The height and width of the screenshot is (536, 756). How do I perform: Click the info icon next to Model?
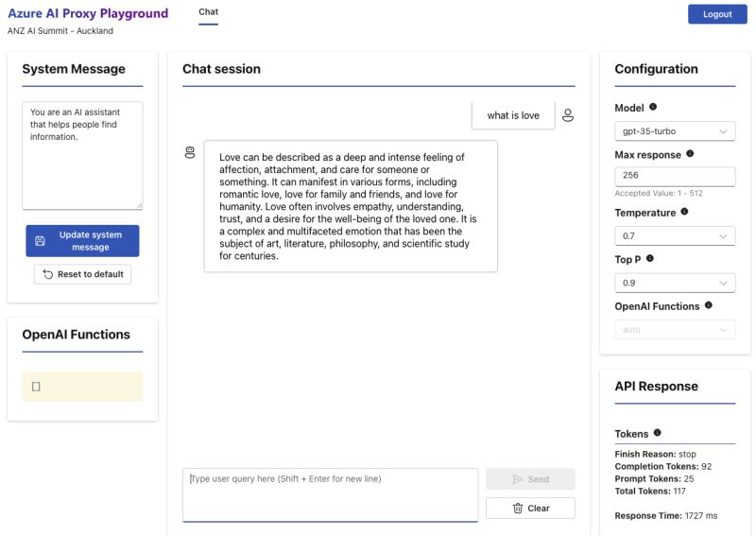point(653,108)
